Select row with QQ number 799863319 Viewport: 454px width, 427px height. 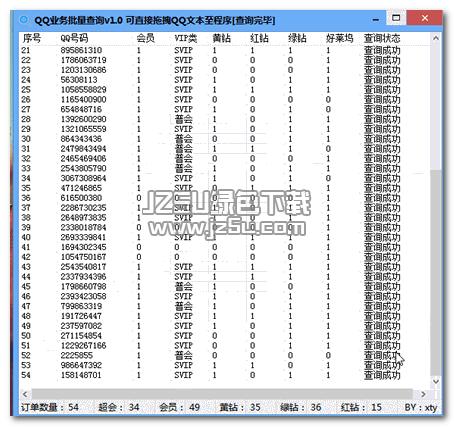211,306
